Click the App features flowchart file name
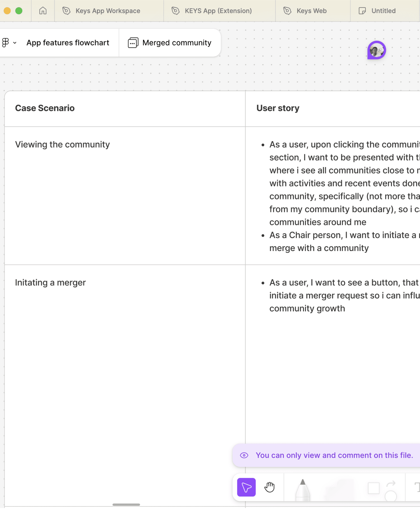The height and width of the screenshot is (523, 420). (x=68, y=43)
